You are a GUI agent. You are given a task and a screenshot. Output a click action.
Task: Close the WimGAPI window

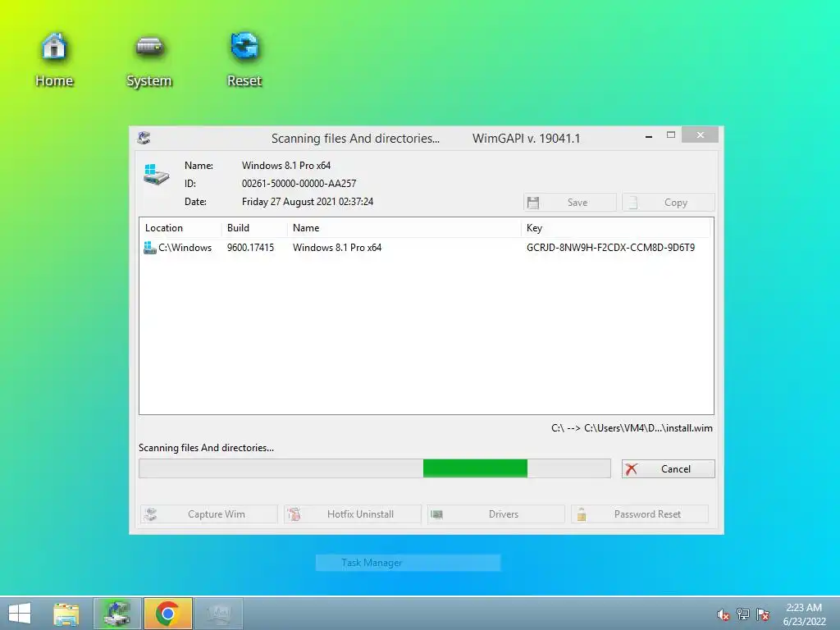click(701, 135)
